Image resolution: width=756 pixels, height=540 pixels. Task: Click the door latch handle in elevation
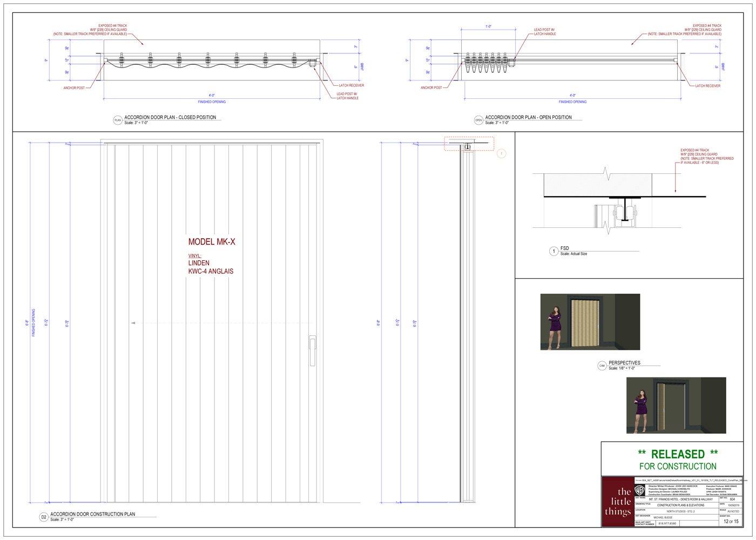tap(312, 350)
